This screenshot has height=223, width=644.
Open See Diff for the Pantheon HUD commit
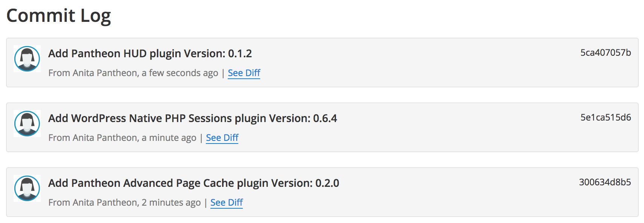pyautogui.click(x=244, y=73)
